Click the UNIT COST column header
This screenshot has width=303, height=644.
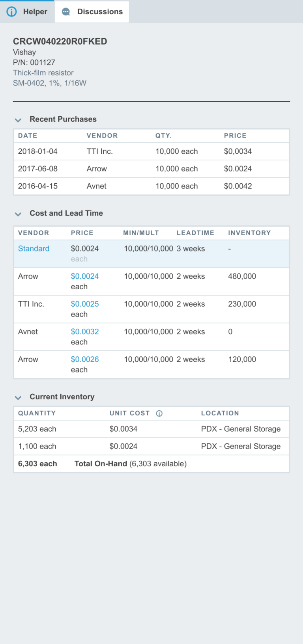[130, 413]
